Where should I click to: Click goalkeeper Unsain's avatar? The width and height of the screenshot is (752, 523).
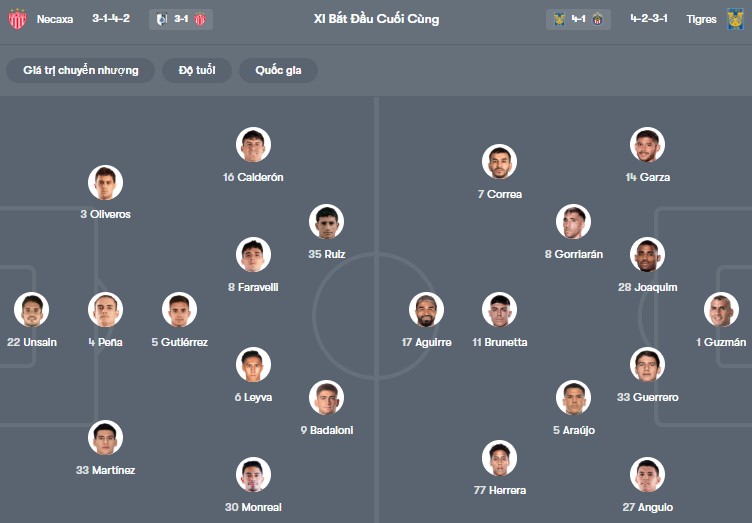pyautogui.click(x=32, y=310)
